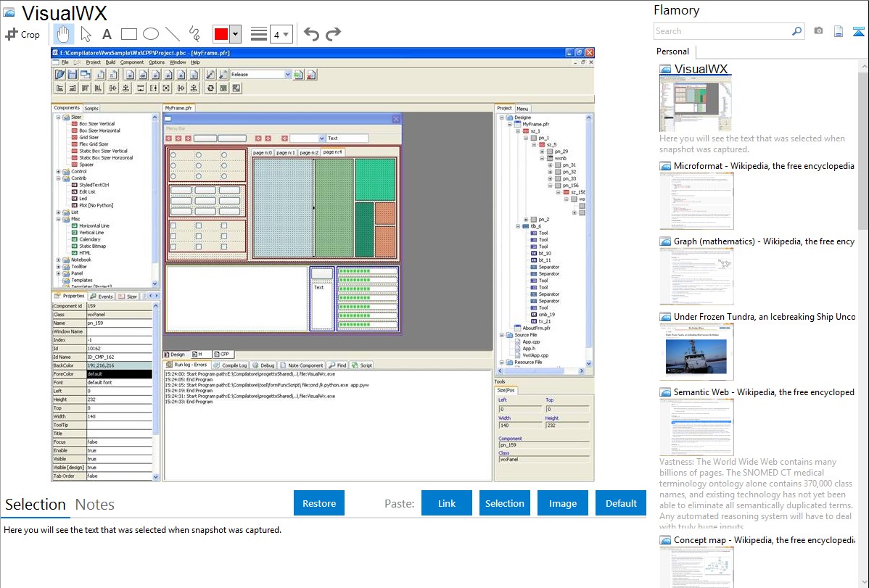Screen dimensions: 869x588
Task: Click the black ForeColor value cell
Action: click(x=119, y=374)
